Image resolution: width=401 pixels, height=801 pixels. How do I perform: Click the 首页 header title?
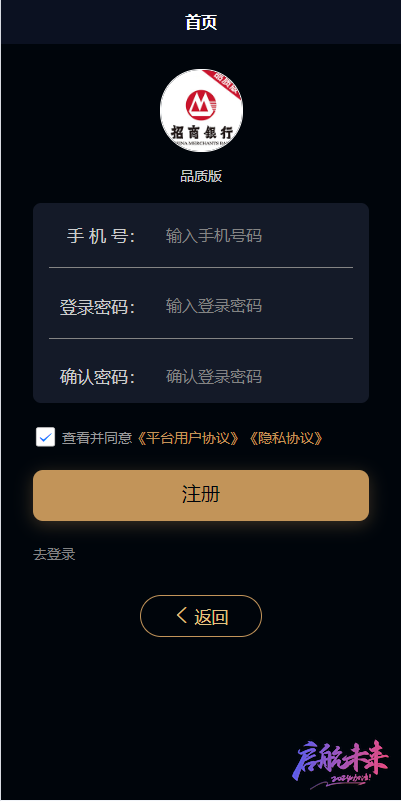click(201, 22)
